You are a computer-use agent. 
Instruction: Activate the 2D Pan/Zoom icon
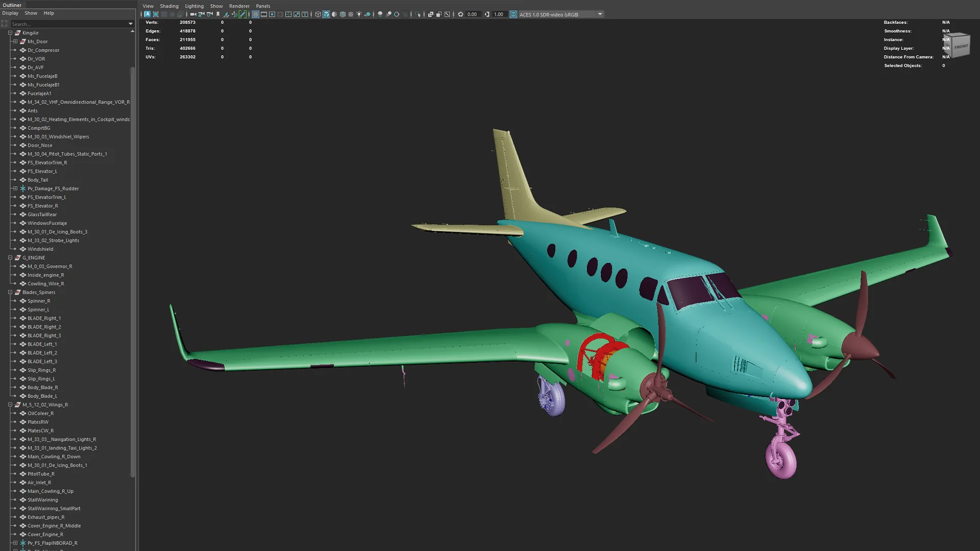click(234, 14)
